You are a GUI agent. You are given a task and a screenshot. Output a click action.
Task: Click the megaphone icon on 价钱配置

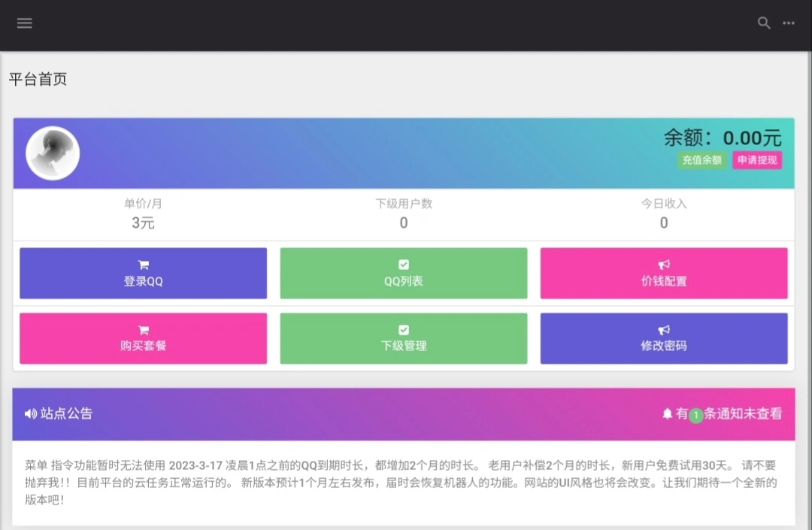[x=663, y=264]
